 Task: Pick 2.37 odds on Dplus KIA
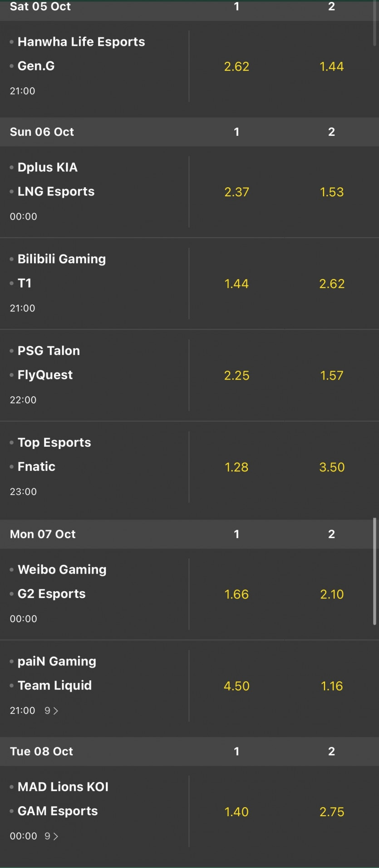[x=236, y=192]
